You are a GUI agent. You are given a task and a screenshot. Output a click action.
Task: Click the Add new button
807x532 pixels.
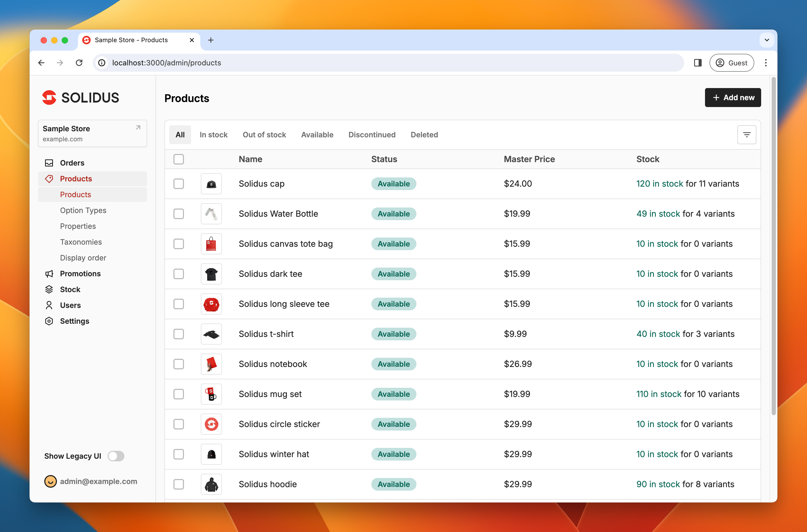[x=733, y=98]
